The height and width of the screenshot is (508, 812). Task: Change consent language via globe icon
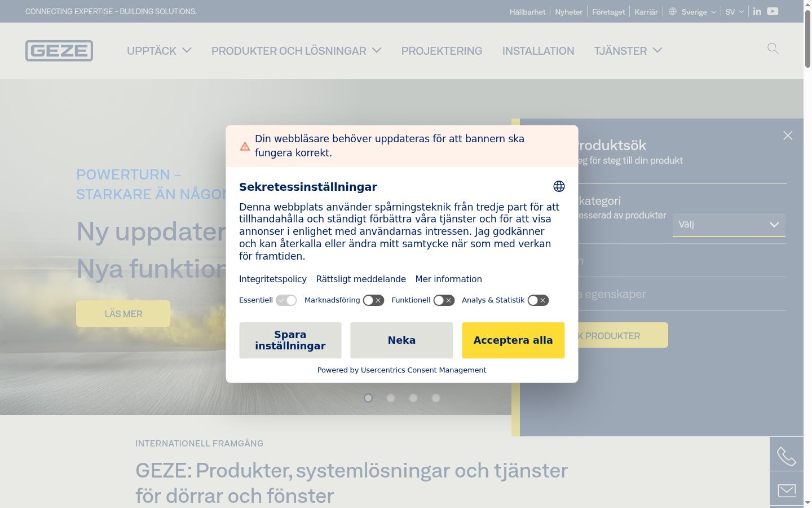tap(559, 186)
